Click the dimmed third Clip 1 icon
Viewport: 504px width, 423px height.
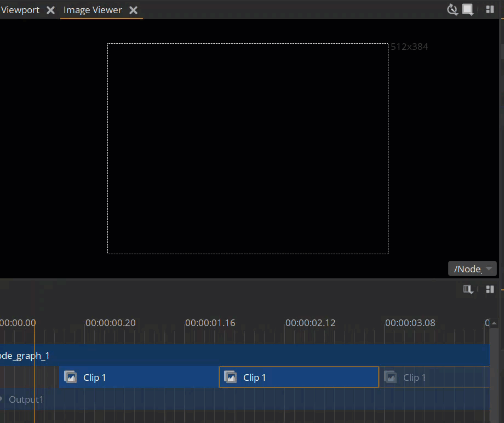coord(390,377)
